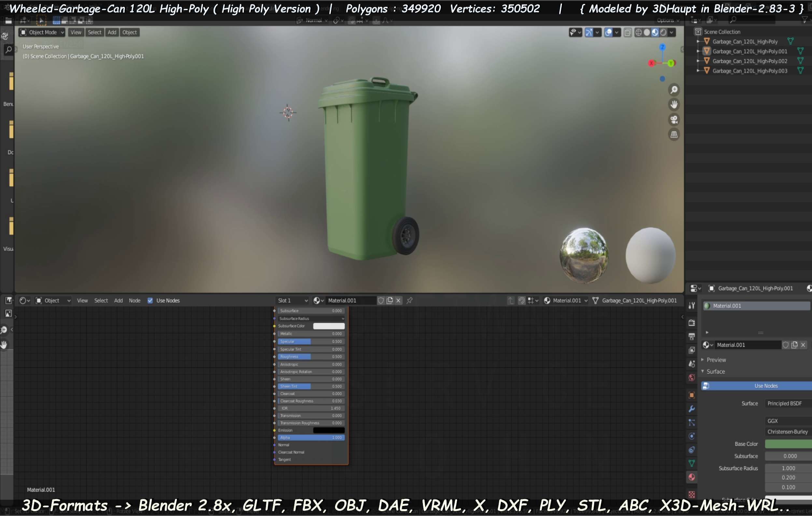Select solid viewport shading

(x=646, y=32)
